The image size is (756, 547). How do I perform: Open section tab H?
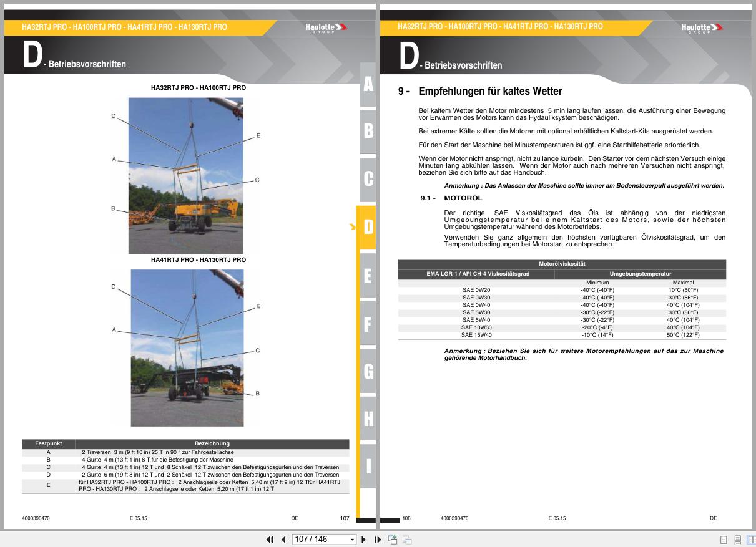pos(368,419)
